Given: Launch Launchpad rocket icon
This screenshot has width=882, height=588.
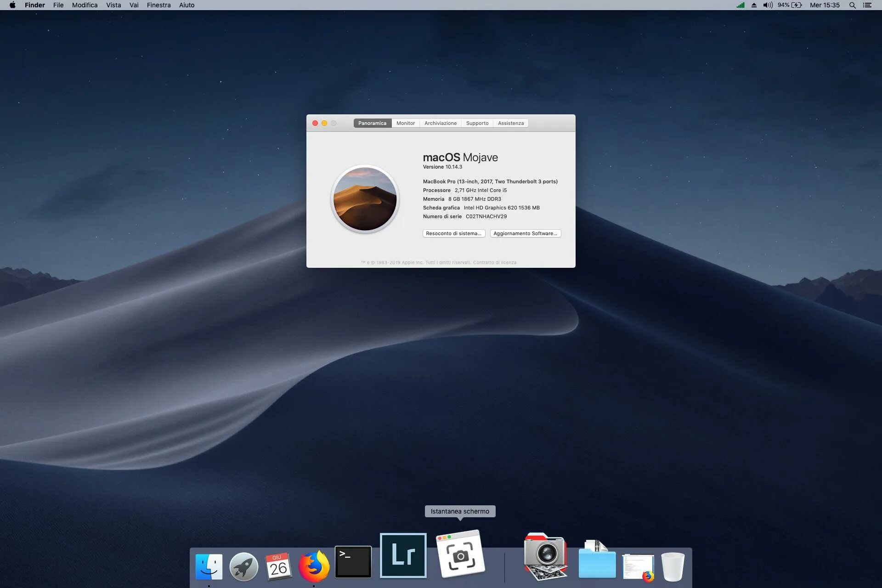Looking at the screenshot, I should click(x=243, y=566).
